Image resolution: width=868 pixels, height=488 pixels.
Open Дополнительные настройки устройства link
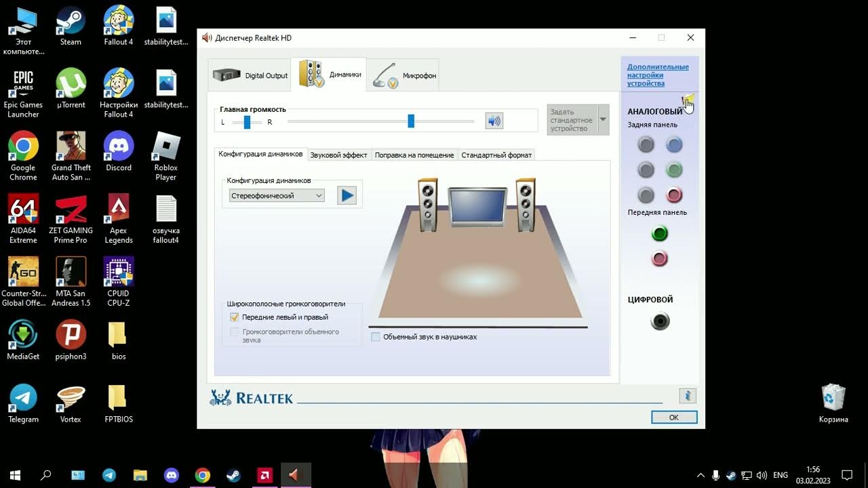click(x=658, y=75)
